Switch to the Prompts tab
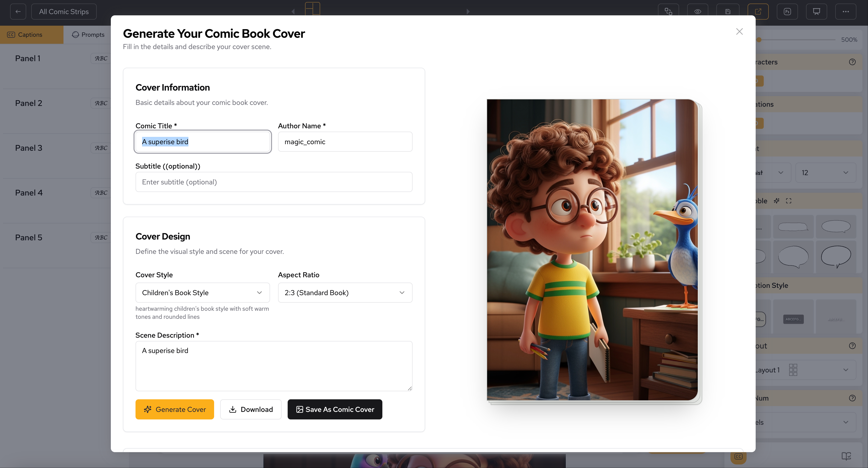This screenshot has height=468, width=868. click(x=88, y=34)
